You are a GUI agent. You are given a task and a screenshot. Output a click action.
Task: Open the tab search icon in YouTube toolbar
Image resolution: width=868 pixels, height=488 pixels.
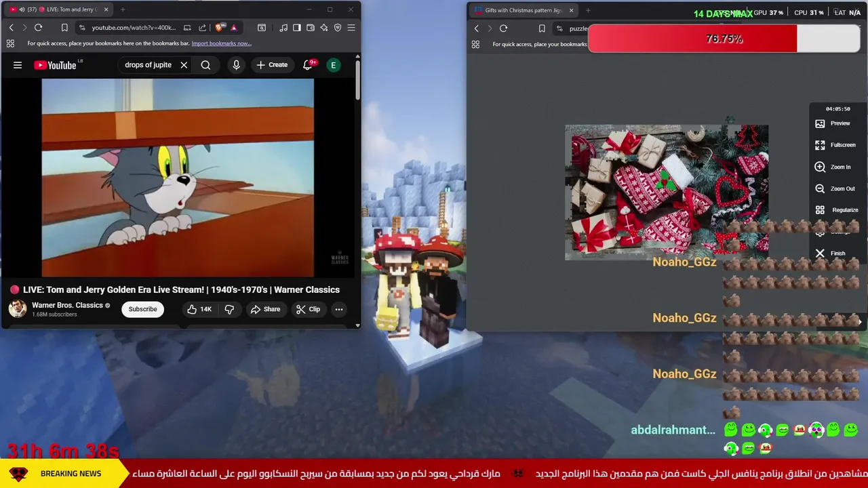(262, 28)
